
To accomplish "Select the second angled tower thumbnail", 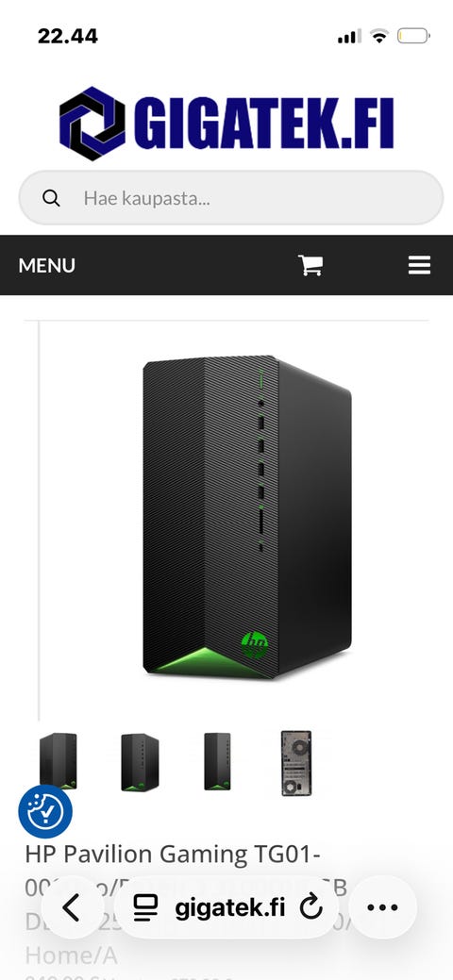I will [x=141, y=762].
